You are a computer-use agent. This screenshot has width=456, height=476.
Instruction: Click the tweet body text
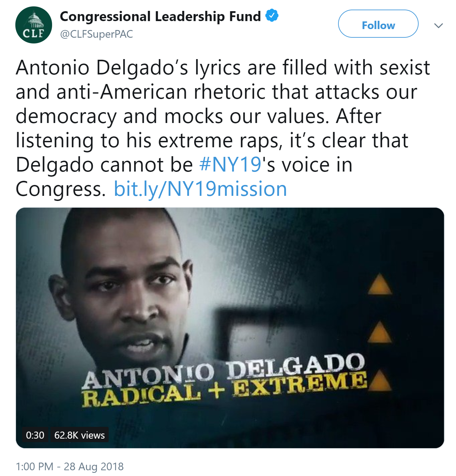pos(223,128)
